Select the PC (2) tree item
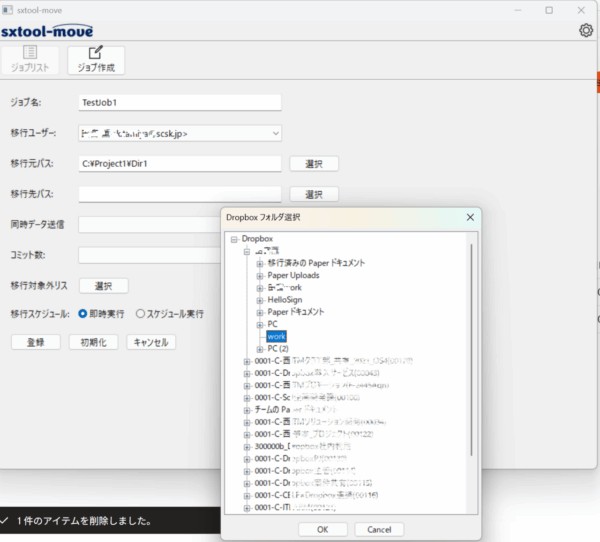The image size is (600, 542). 278,349
